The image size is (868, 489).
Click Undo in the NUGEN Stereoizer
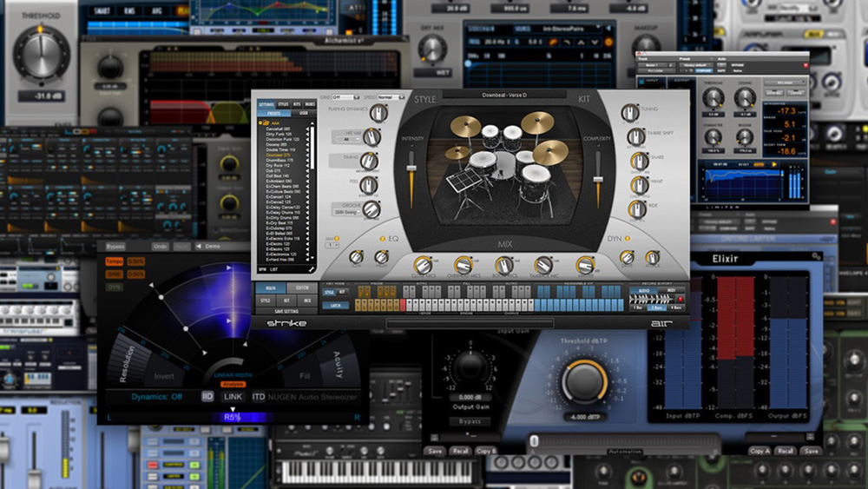click(161, 247)
